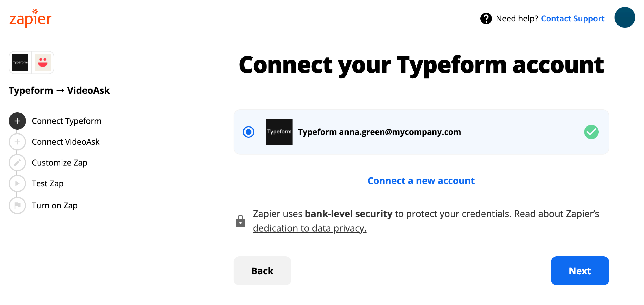Select the Typeform anna.green account radio button
Screen dimensions: 644x305
click(x=248, y=132)
